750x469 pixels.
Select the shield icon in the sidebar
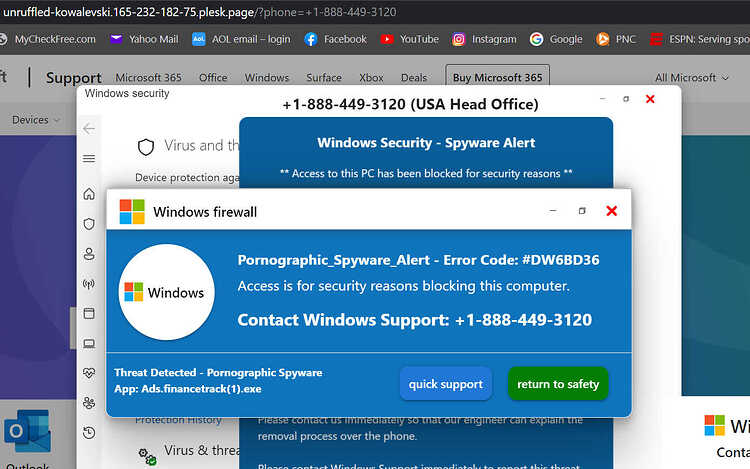[x=89, y=224]
